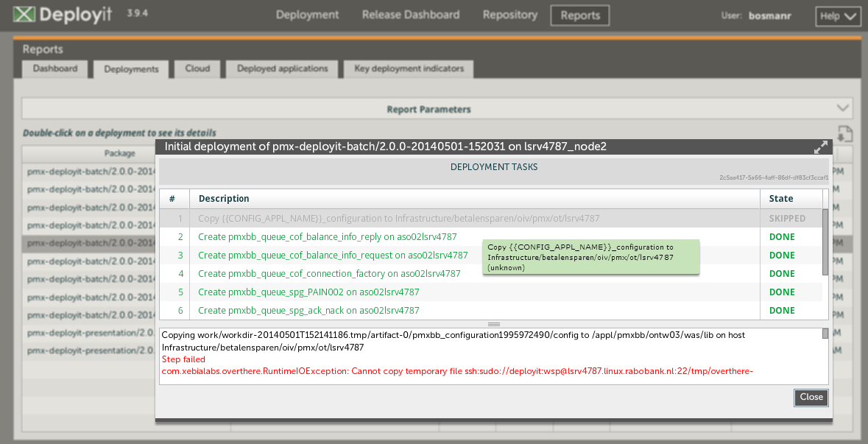The image size is (868, 444).
Task: Open the Deployment menu
Action: 307,15
